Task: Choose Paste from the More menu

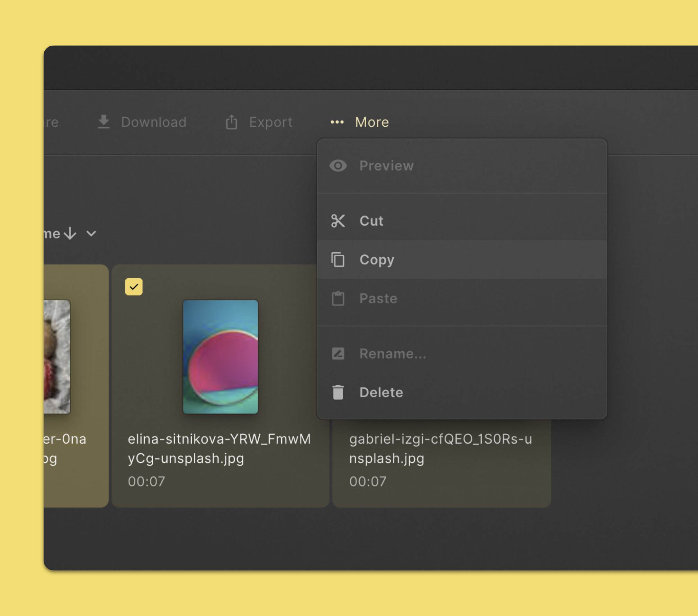Action: coord(462,298)
